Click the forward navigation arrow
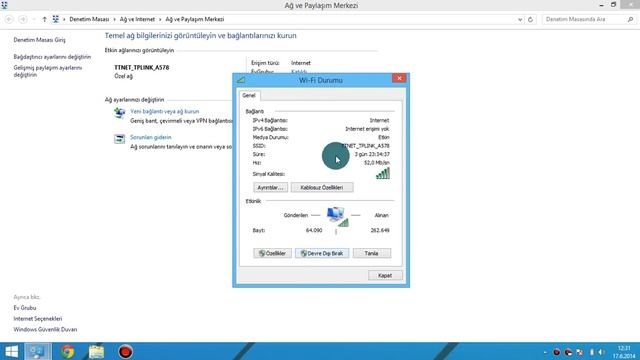640x360 pixels. click(23, 19)
